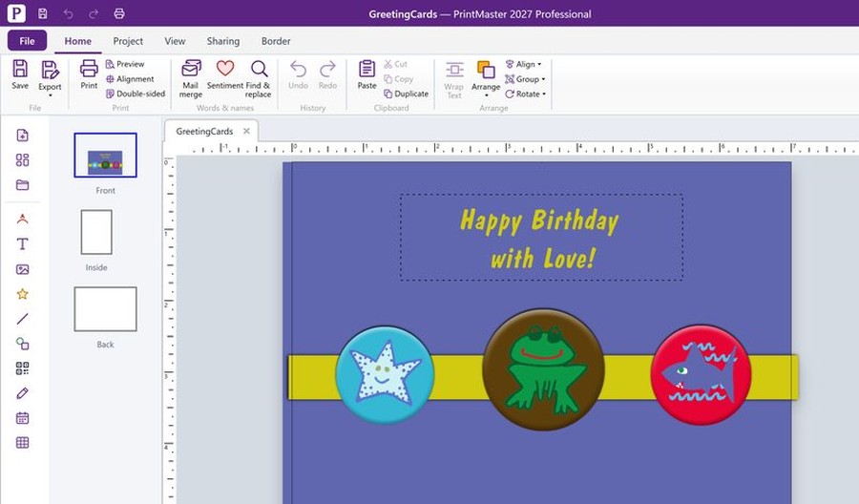Click the printer icon in title bar
Image resolution: width=859 pixels, height=504 pixels.
coord(119,13)
